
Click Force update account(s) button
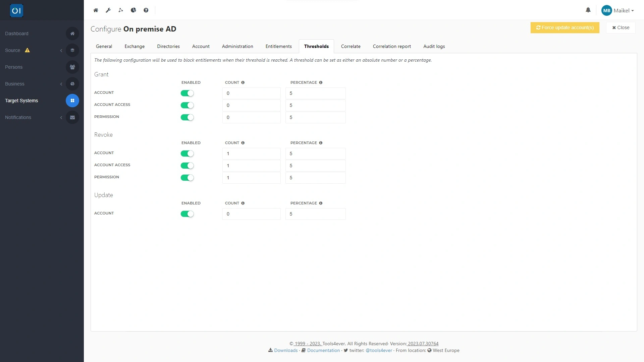click(x=565, y=27)
